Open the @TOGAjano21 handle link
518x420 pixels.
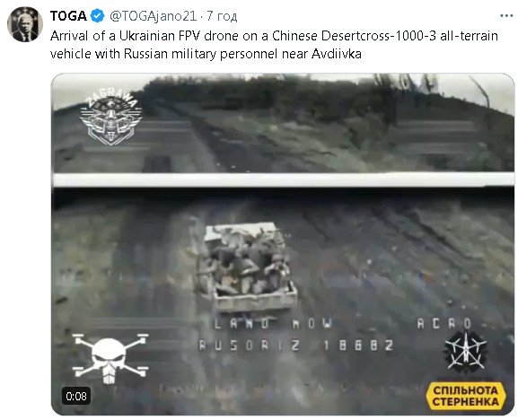click(x=154, y=16)
